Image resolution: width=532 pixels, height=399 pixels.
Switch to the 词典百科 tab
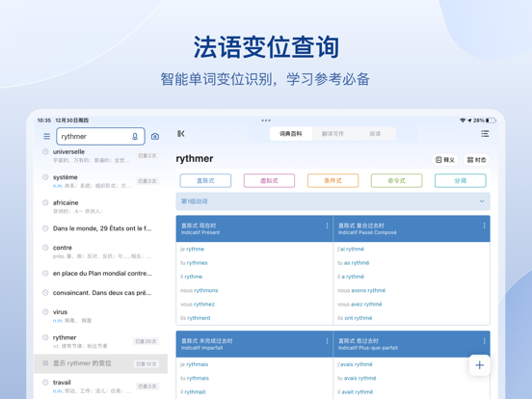point(291,134)
